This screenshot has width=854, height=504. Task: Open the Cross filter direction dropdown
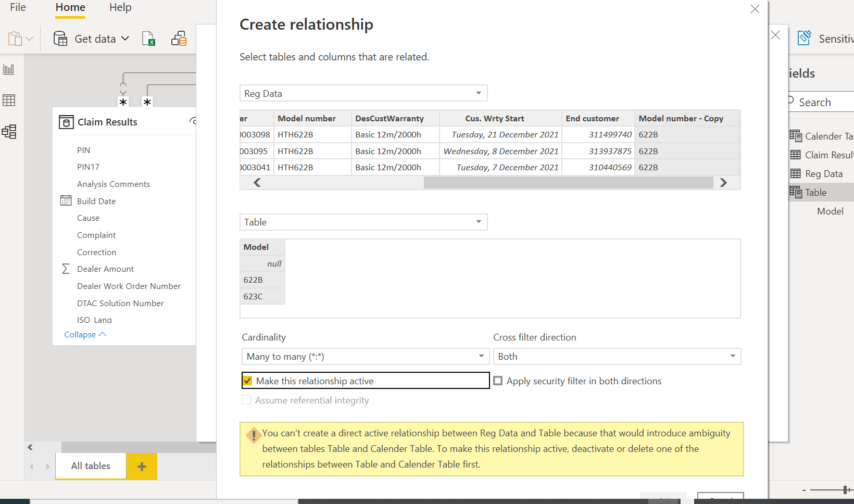617,357
